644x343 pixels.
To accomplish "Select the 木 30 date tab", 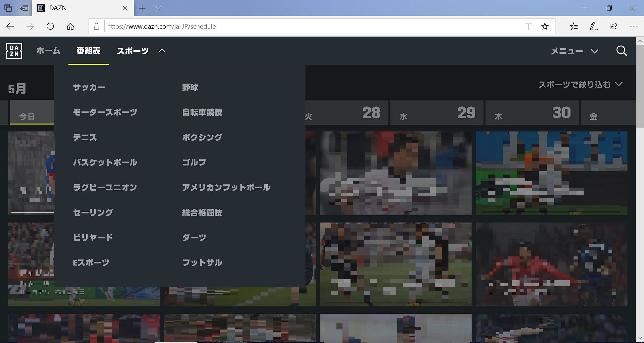I will click(532, 112).
